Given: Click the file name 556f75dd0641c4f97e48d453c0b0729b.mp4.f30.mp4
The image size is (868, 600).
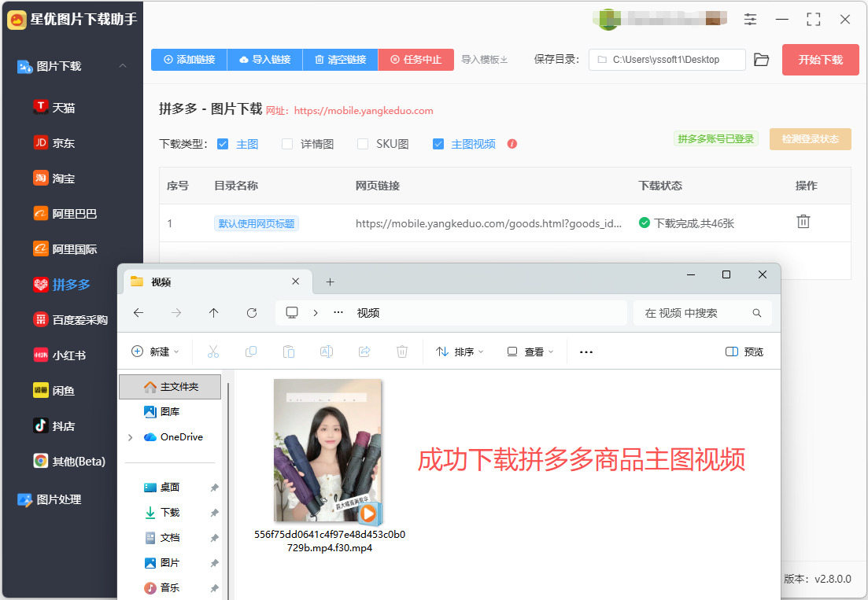Looking at the screenshot, I should [330, 541].
